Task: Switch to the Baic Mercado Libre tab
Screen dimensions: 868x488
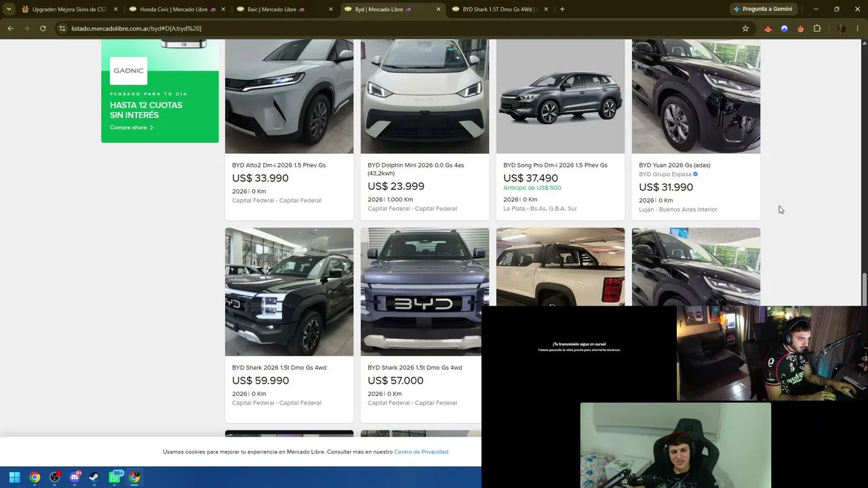Action: click(285, 9)
